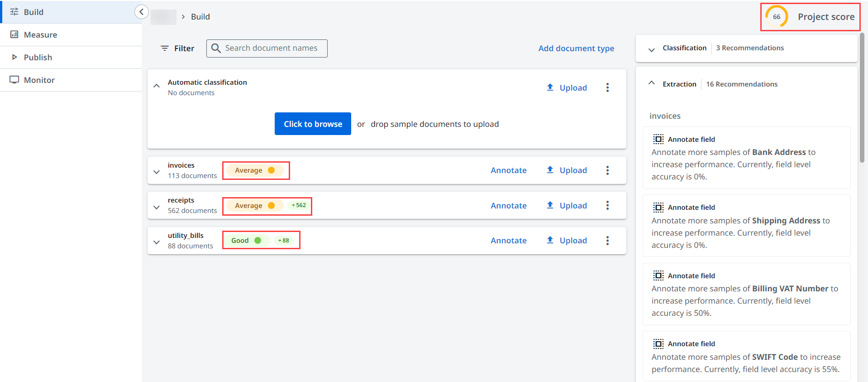Open the Automatic classification kebab menu

(x=607, y=87)
